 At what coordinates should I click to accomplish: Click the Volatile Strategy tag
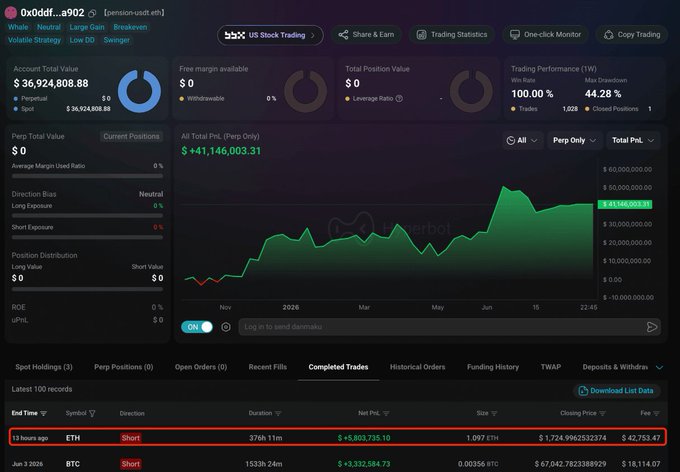34,40
